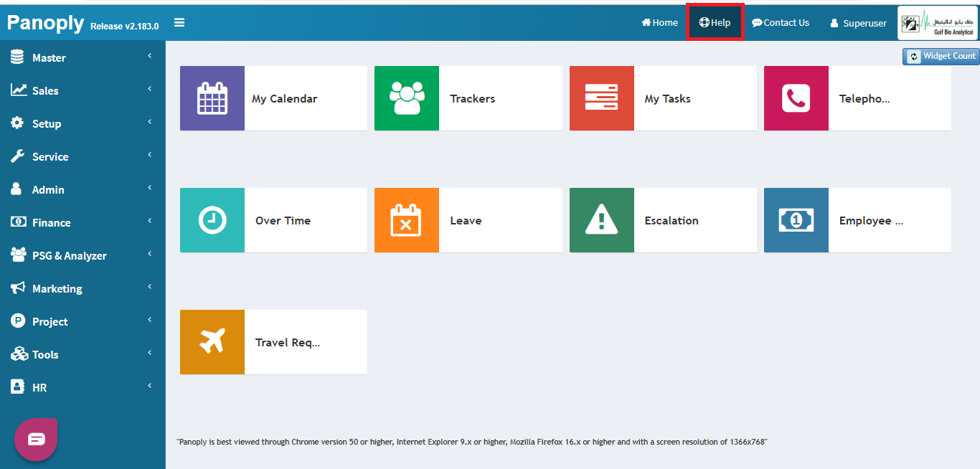Select the Master label in sidebar

coord(49,58)
